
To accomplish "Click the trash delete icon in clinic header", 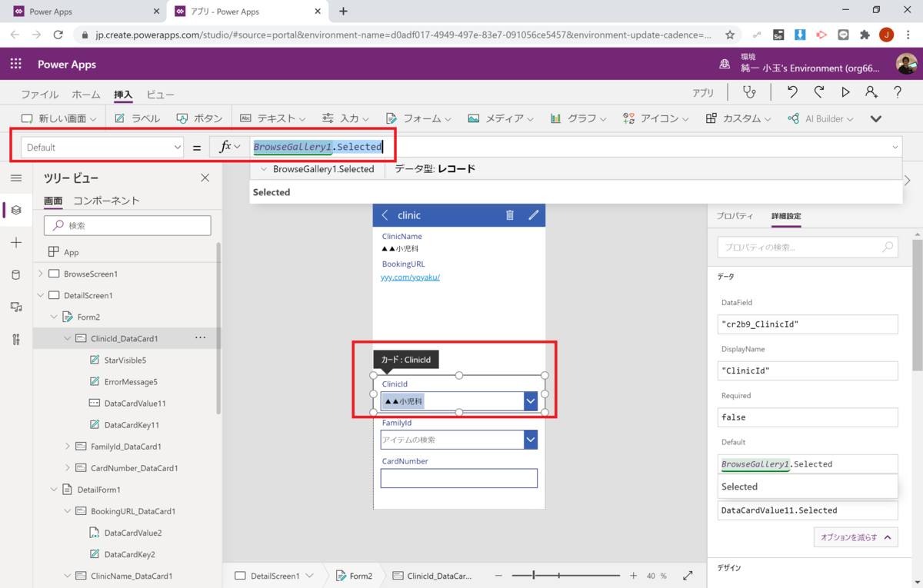I will [x=509, y=215].
